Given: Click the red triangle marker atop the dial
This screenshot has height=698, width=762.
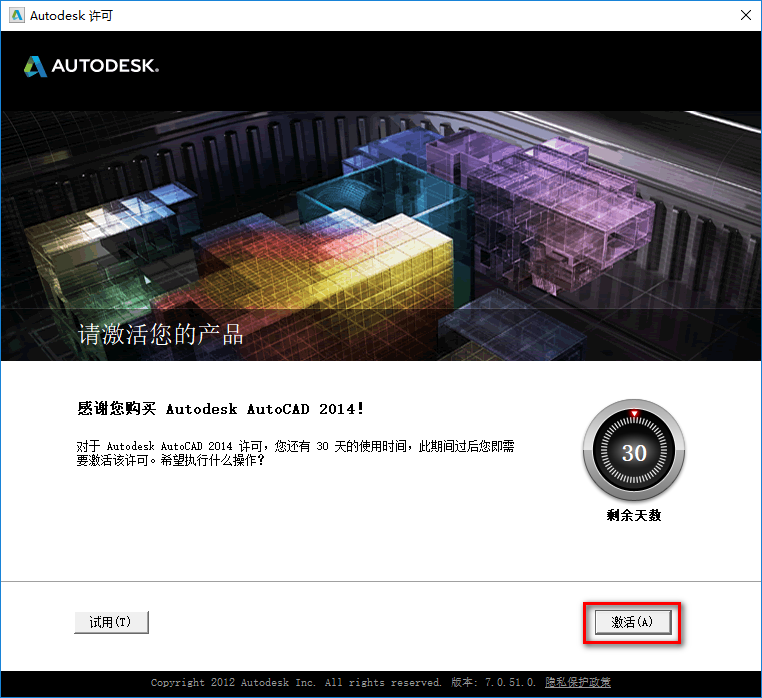Looking at the screenshot, I should tap(634, 413).
